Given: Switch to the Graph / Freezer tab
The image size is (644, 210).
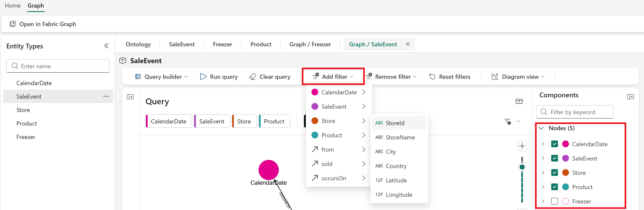Looking at the screenshot, I should [310, 44].
